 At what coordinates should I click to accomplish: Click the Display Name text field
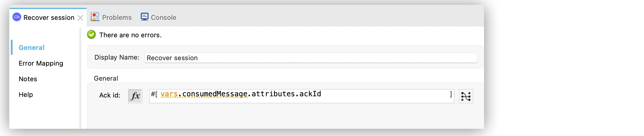coord(311,58)
